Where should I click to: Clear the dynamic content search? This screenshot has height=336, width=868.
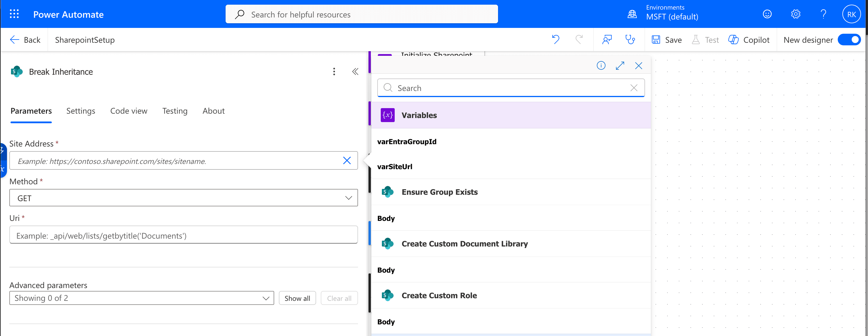(633, 88)
